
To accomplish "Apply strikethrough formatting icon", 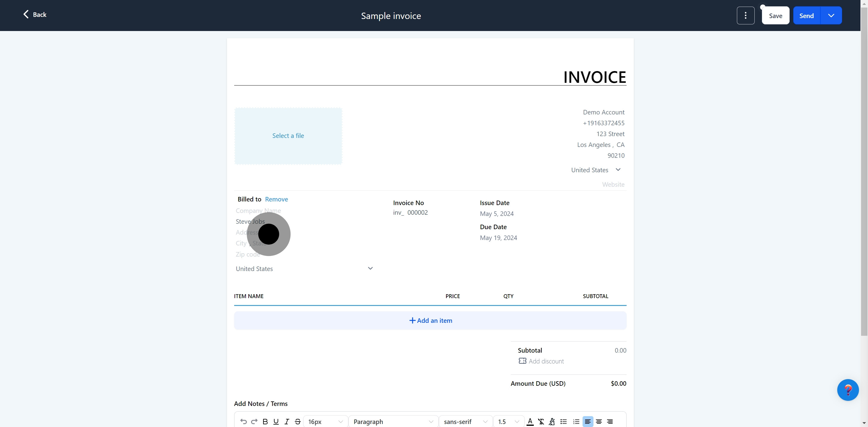I will pyautogui.click(x=297, y=421).
